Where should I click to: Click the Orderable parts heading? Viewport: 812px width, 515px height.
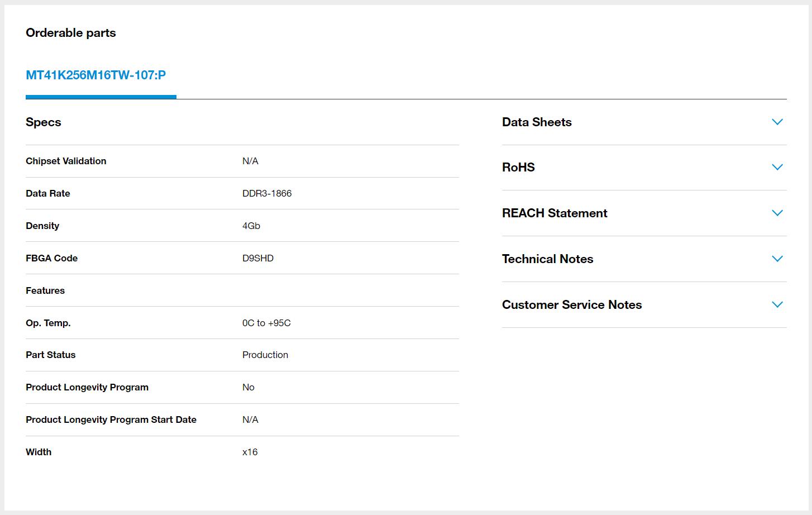pyautogui.click(x=71, y=33)
